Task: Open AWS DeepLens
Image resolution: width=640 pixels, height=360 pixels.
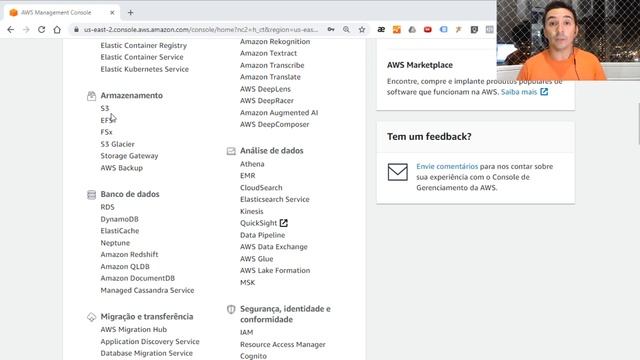Action: [x=265, y=89]
